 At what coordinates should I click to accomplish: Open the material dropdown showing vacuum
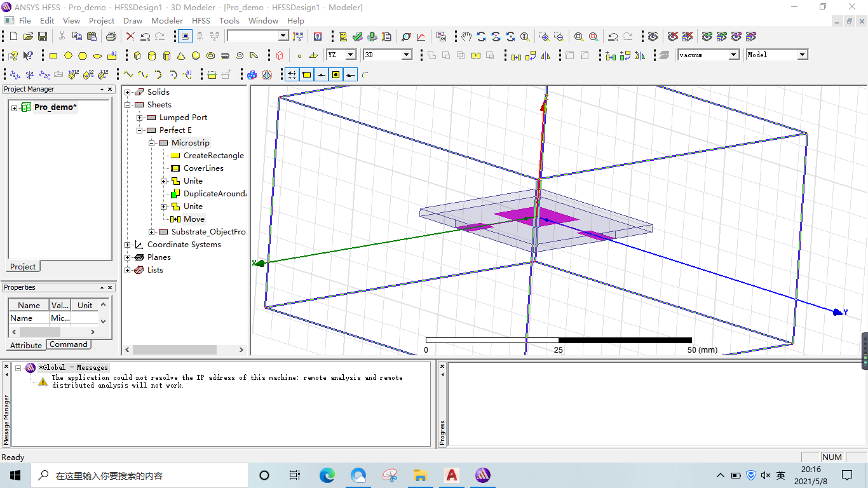(733, 55)
